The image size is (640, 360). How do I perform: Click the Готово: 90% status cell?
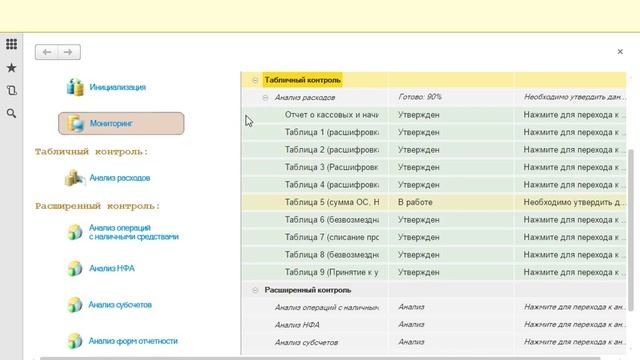[451, 97]
